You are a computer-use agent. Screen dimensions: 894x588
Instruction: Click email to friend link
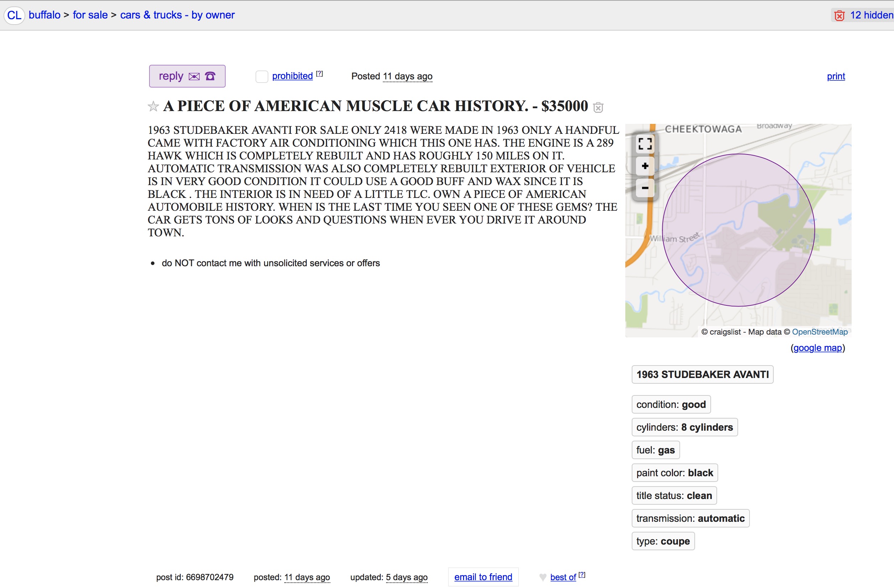(483, 577)
